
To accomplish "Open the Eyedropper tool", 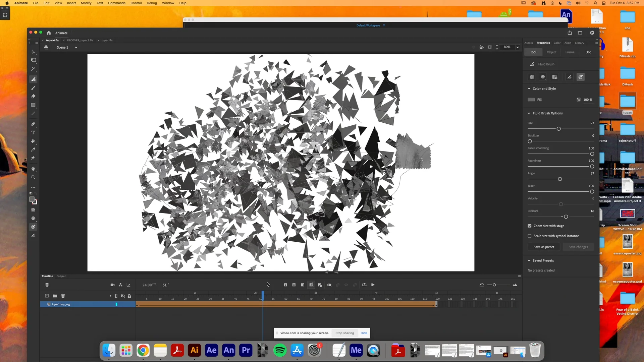I will tap(33, 149).
